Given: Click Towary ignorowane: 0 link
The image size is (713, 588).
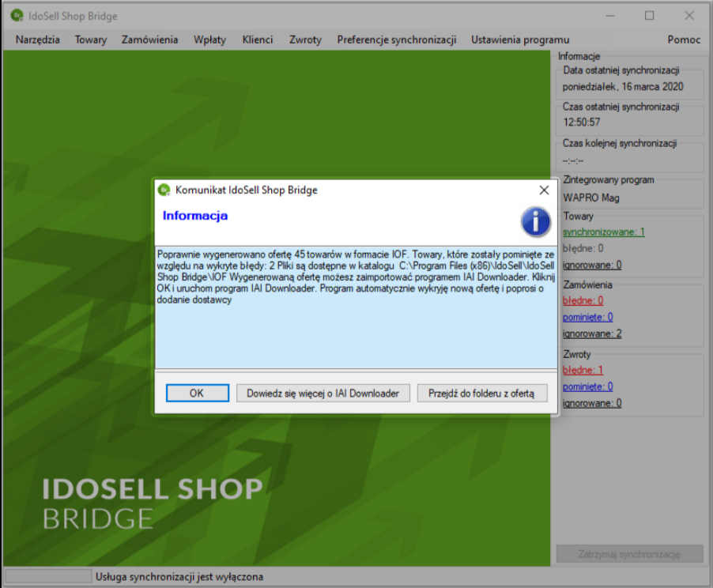Looking at the screenshot, I should 592,265.
